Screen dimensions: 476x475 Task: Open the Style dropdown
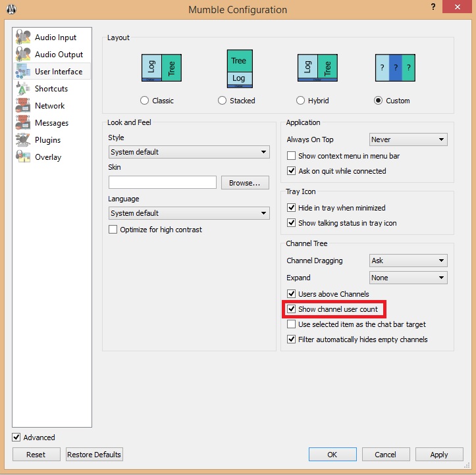189,152
